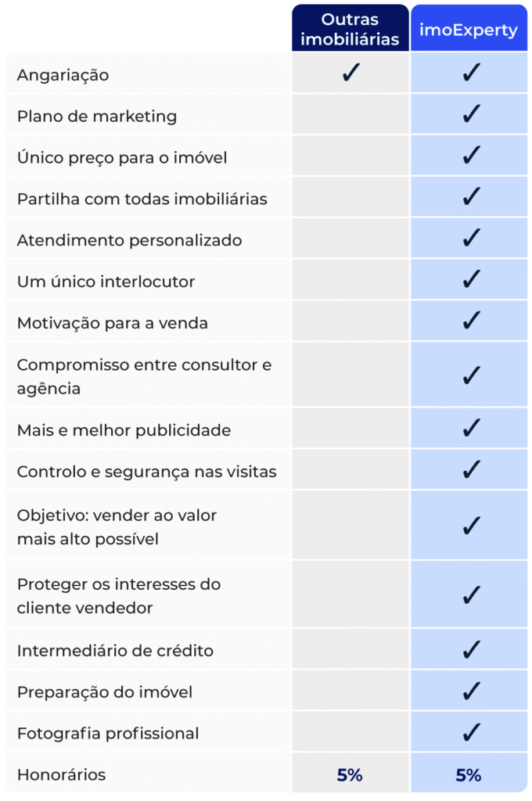Click the Compromisso entre consultor e agência label
The image size is (532, 801).
[144, 376]
